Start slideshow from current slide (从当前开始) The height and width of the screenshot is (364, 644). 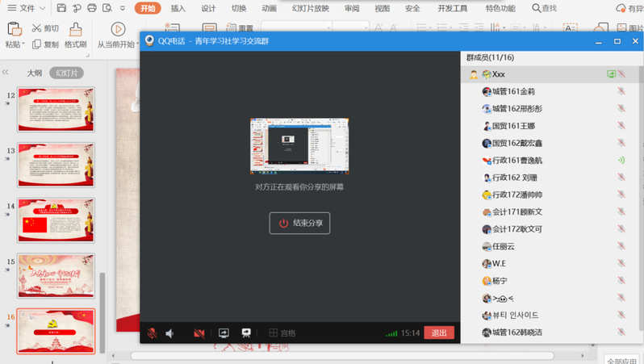coord(118,36)
